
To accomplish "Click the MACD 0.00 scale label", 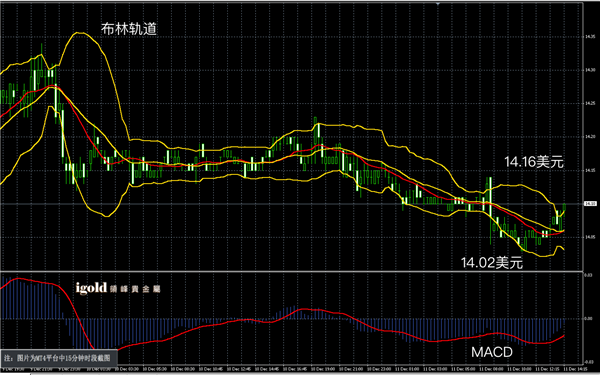I will coord(589,318).
